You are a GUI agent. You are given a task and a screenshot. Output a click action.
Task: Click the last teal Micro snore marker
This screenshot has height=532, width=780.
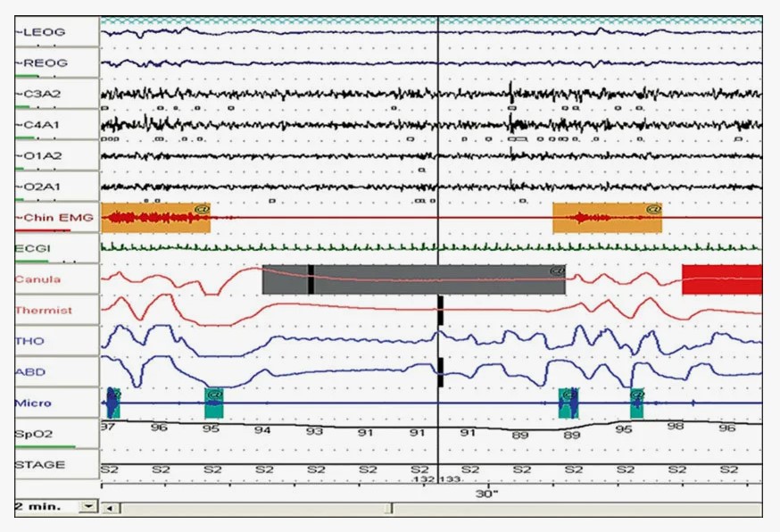637,403
